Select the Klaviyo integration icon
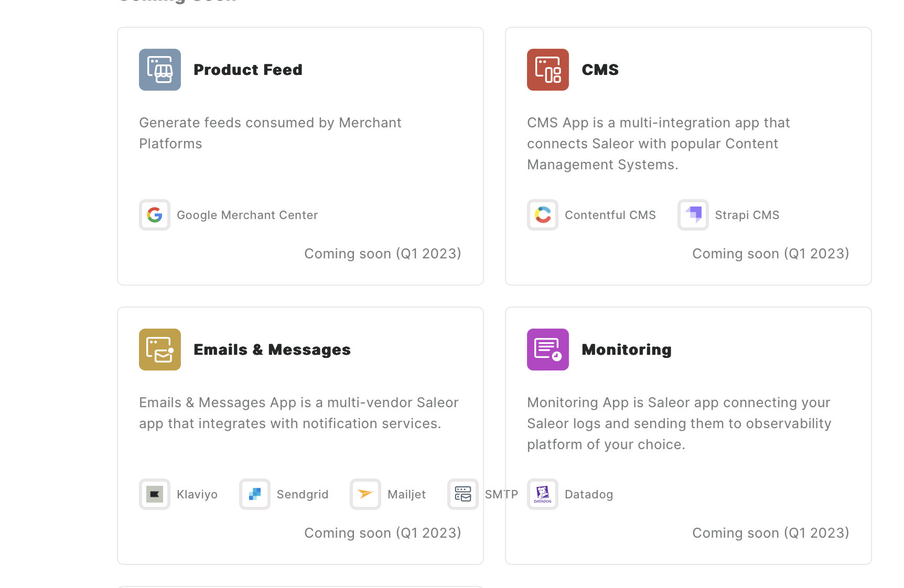Screen dimensions: 904x588 tap(154, 494)
